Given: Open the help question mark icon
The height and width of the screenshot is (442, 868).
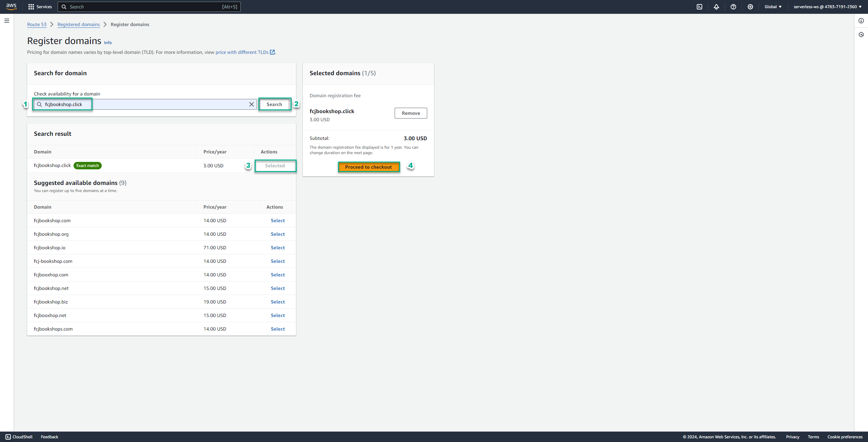Looking at the screenshot, I should point(733,7).
